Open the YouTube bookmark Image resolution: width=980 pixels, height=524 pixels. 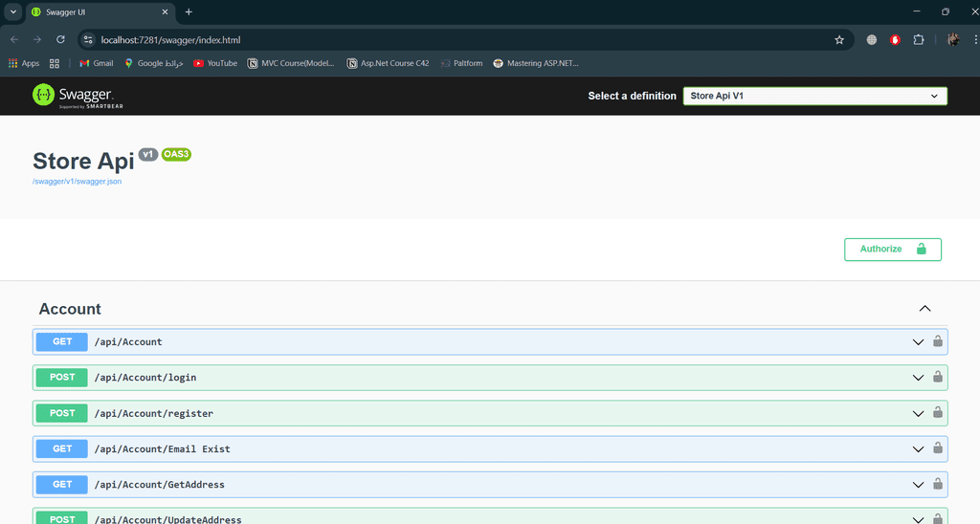point(214,63)
